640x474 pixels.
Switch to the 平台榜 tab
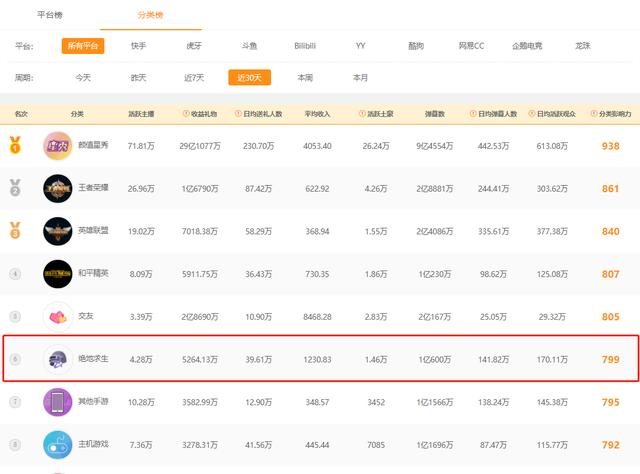pos(50,15)
